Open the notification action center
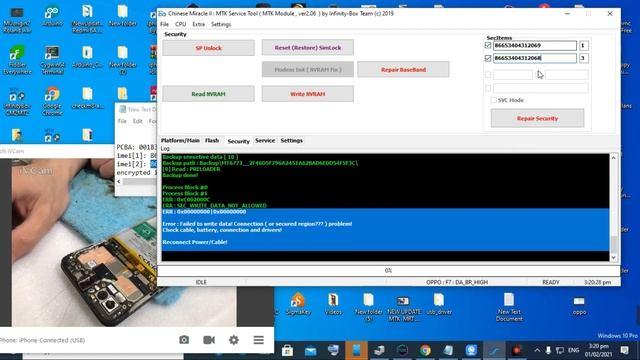This screenshot has width=640, height=360. coord(624,350)
